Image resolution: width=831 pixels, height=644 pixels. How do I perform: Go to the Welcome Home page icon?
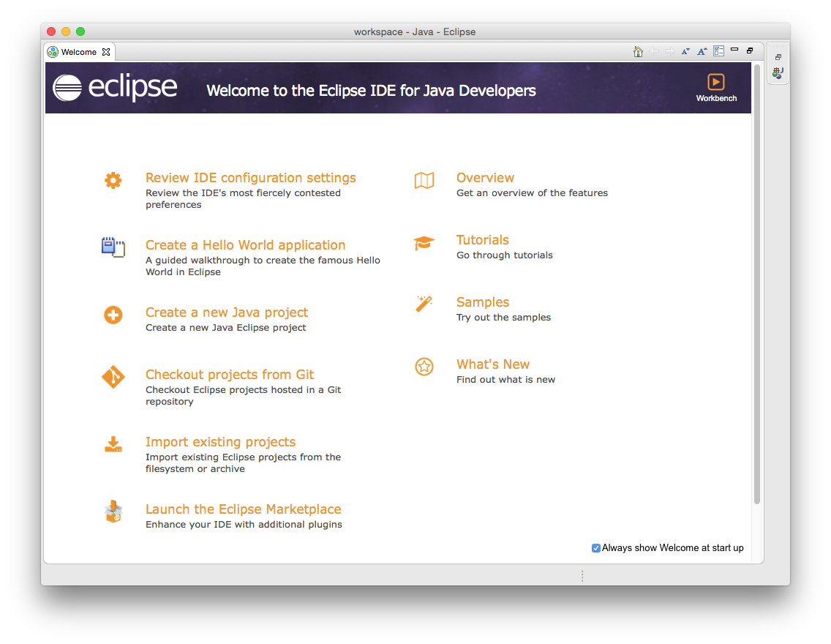pyautogui.click(x=638, y=51)
